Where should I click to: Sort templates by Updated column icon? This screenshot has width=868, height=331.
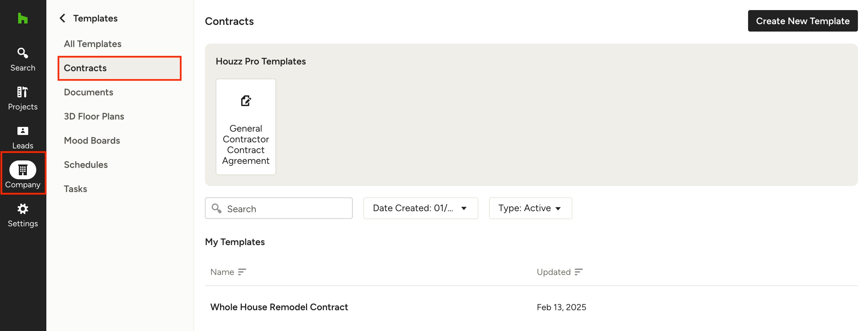click(x=578, y=272)
